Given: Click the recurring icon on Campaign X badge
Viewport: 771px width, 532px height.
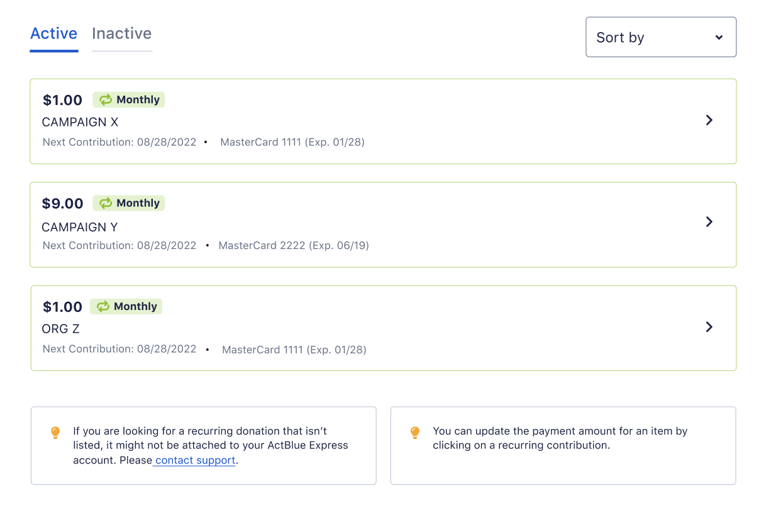Looking at the screenshot, I should [105, 100].
